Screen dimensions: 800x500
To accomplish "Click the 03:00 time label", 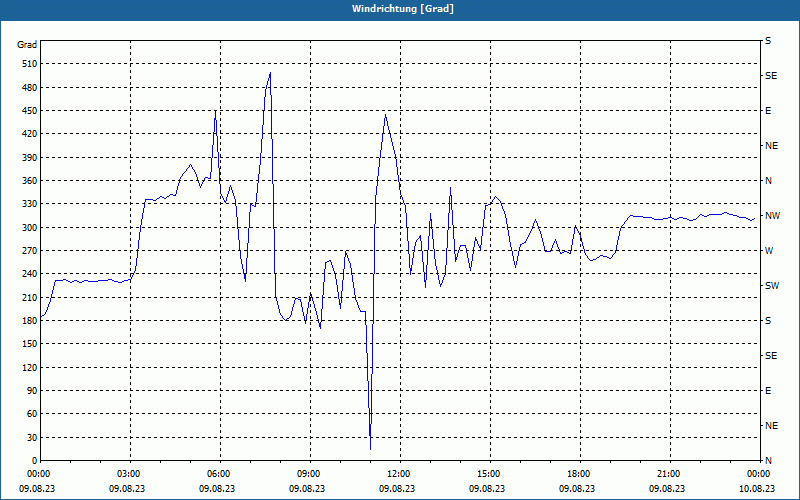I will click(x=128, y=474).
